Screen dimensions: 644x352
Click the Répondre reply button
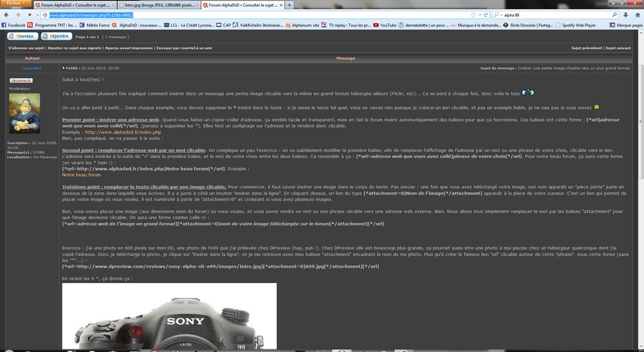pos(57,36)
